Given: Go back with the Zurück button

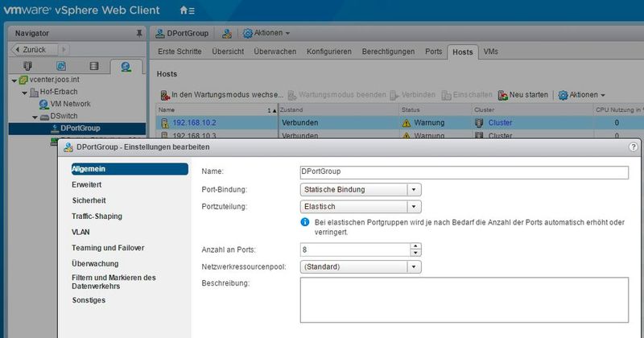Looking at the screenshot, I should [x=35, y=50].
